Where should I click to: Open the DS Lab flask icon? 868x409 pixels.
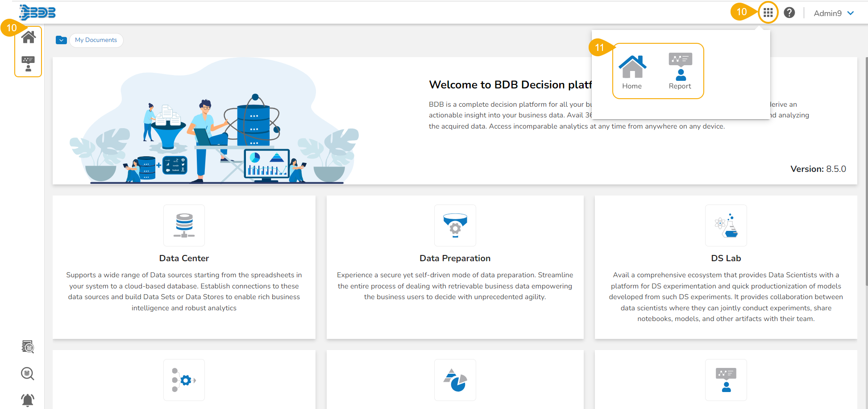(x=726, y=225)
